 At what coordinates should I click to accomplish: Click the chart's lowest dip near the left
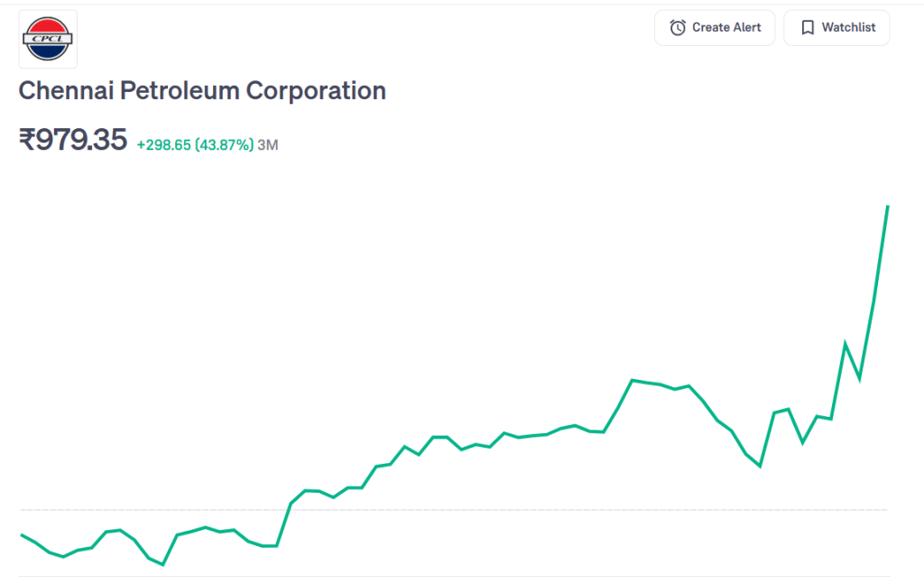pyautogui.click(x=162, y=564)
